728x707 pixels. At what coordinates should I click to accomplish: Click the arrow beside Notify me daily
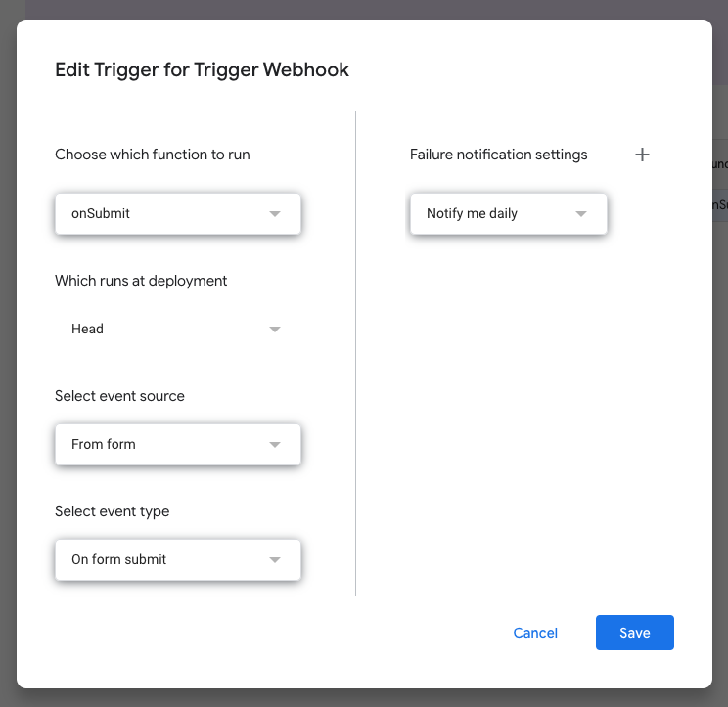pyautogui.click(x=581, y=214)
